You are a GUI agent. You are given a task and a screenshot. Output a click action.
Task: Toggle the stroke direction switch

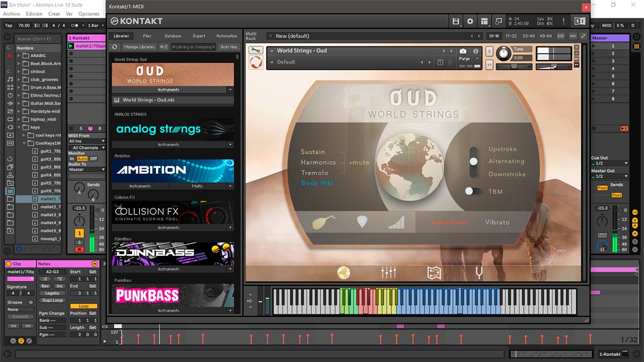(473, 161)
